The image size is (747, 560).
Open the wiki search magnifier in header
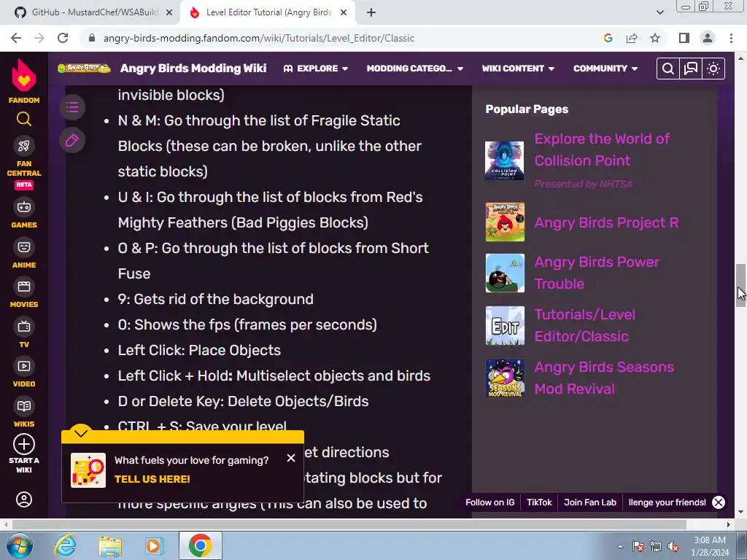pos(668,69)
